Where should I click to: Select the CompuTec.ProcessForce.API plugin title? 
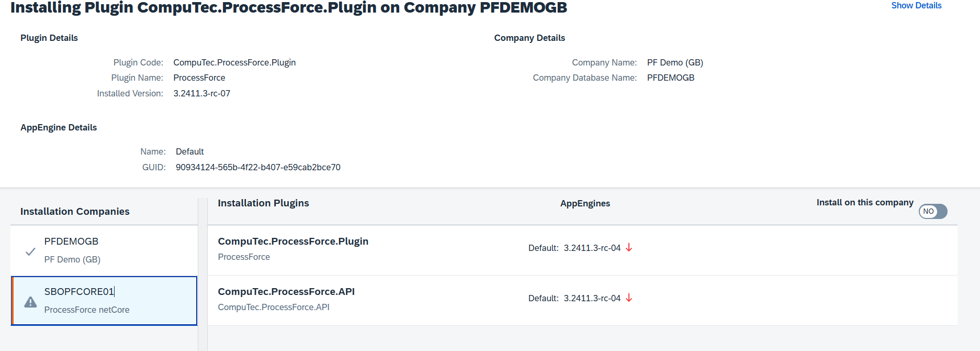(286, 292)
